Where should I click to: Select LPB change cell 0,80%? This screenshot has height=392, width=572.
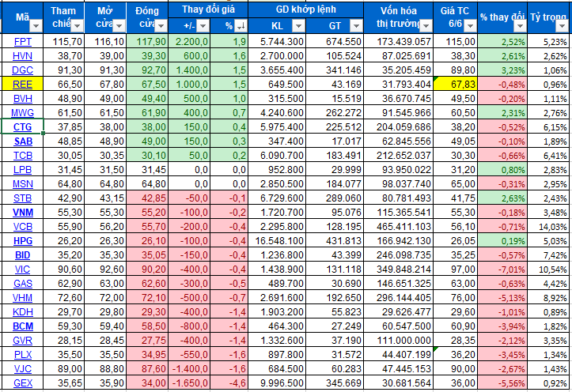pyautogui.click(x=502, y=170)
